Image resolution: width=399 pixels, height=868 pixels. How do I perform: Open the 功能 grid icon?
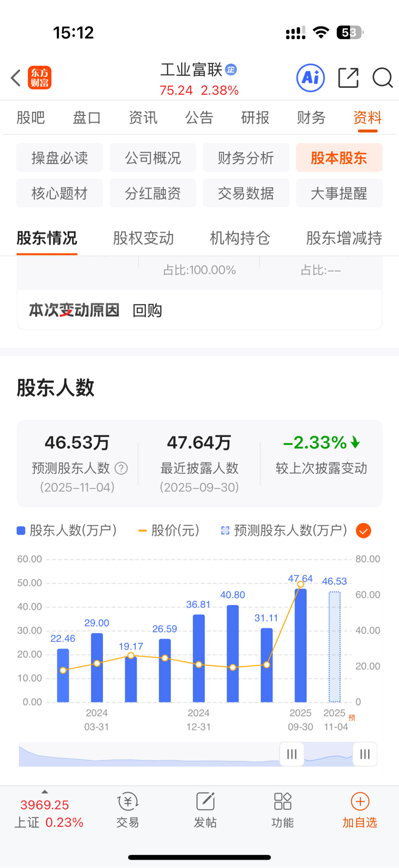[x=283, y=801]
